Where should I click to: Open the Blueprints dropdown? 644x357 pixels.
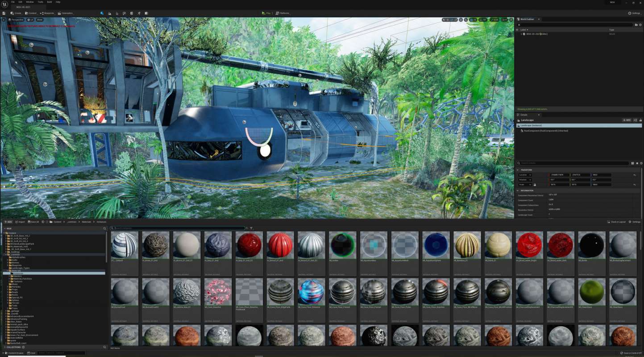[47, 13]
